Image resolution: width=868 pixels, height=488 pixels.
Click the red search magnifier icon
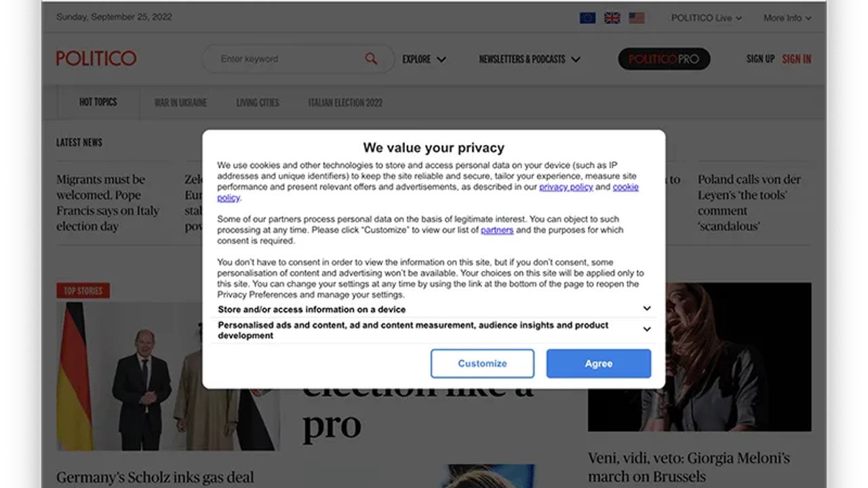tap(371, 59)
